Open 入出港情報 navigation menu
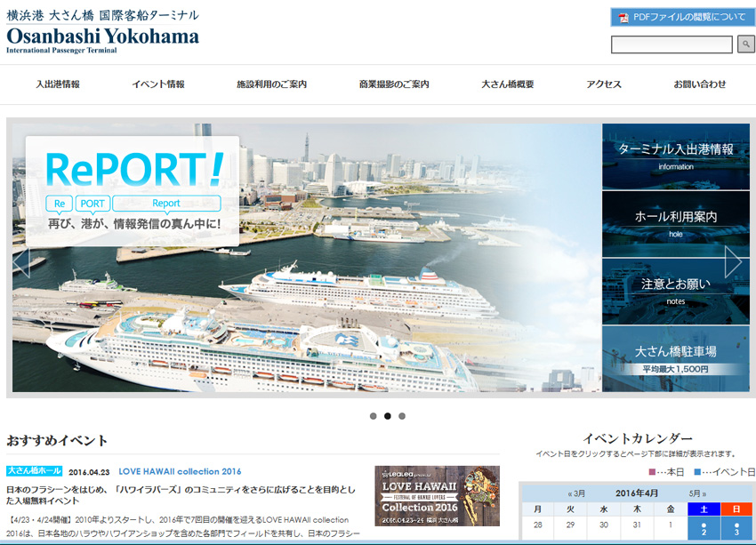This screenshot has width=756, height=545. 58,84
